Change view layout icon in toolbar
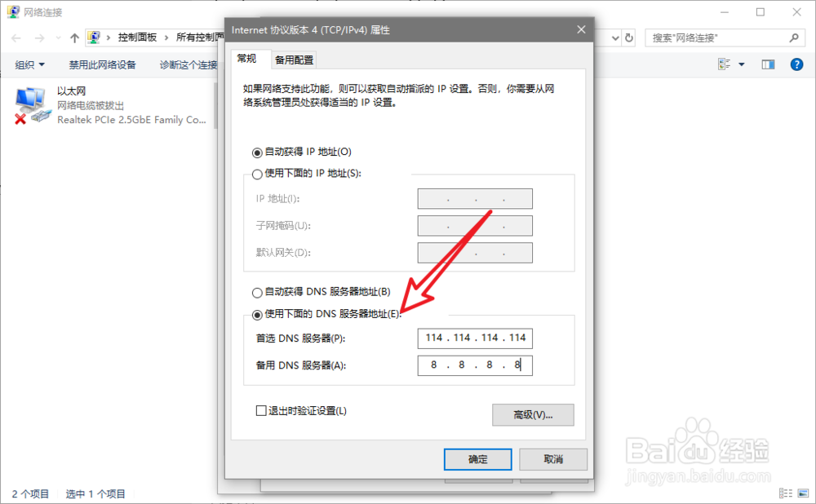This screenshot has height=504, width=816. point(724,64)
